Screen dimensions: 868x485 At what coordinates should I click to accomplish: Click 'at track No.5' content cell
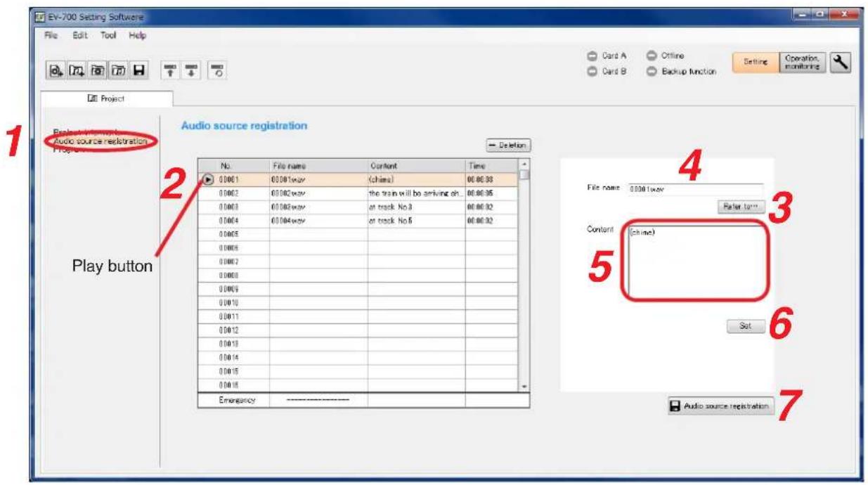(x=416, y=220)
